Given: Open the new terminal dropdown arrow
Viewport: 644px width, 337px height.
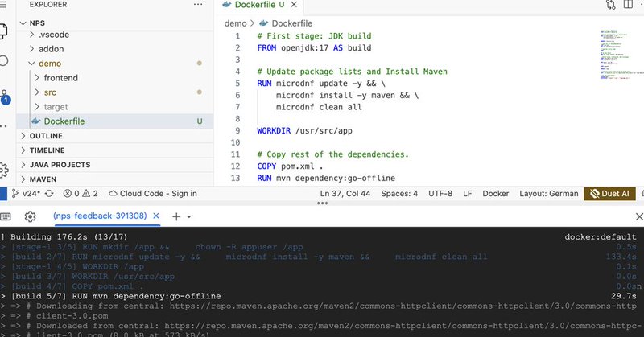Looking at the screenshot, I should click(189, 216).
